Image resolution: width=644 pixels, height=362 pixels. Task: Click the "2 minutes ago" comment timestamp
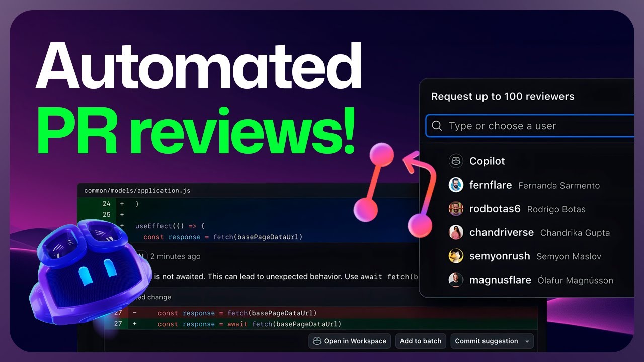point(175,256)
